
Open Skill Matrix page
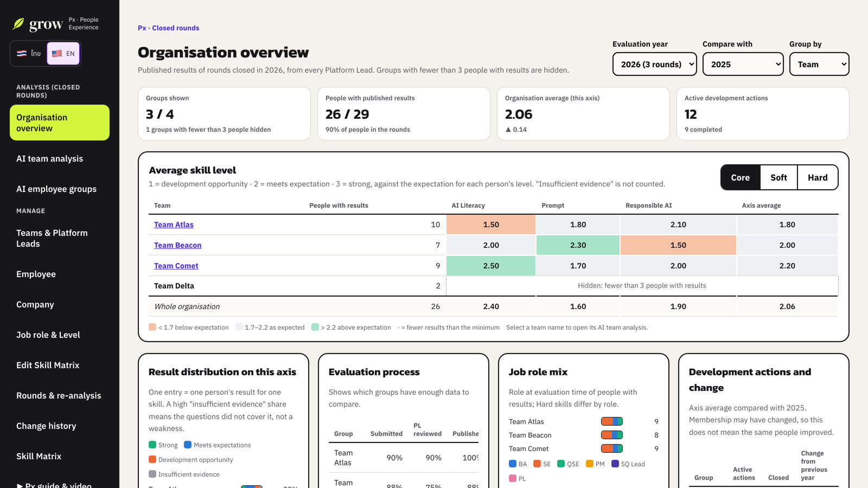click(x=60, y=457)
